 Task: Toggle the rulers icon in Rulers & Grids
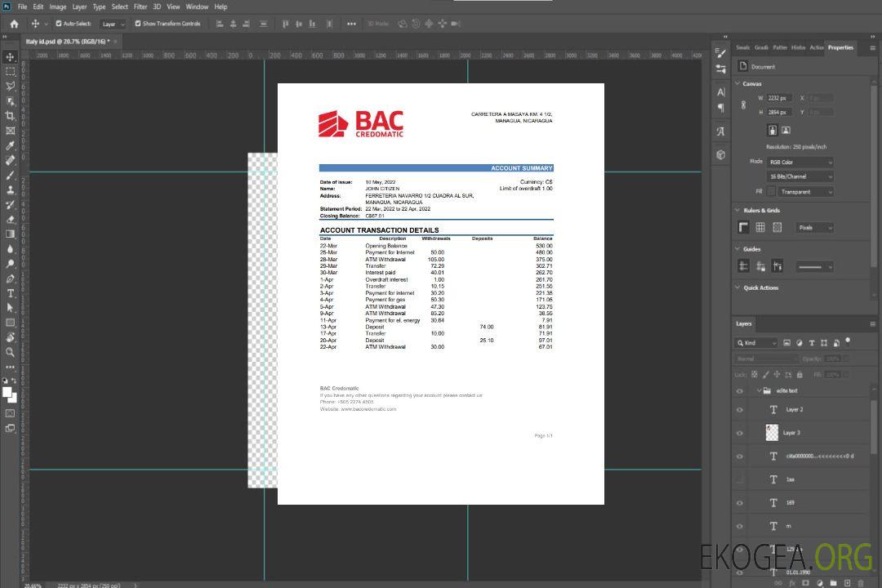pyautogui.click(x=744, y=227)
